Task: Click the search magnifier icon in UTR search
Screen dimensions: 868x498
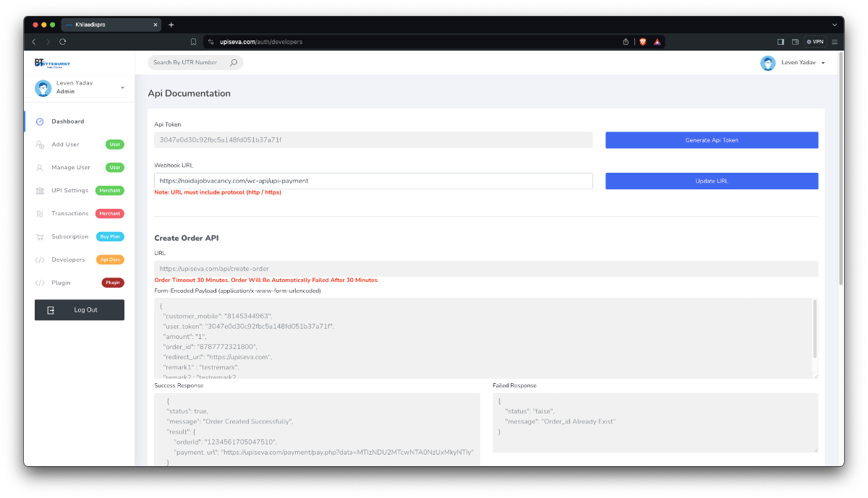Action: click(233, 63)
